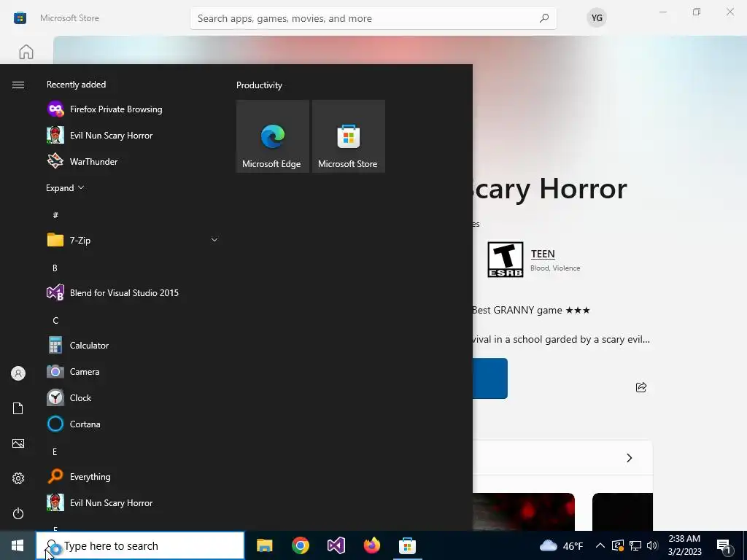
Task: Click the TEEN rating link
Action: pyautogui.click(x=543, y=254)
